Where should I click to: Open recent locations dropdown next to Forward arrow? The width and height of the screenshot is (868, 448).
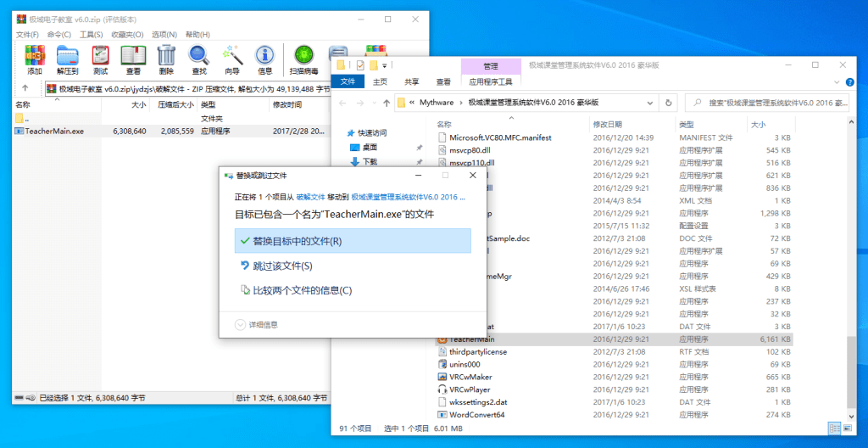coord(375,104)
